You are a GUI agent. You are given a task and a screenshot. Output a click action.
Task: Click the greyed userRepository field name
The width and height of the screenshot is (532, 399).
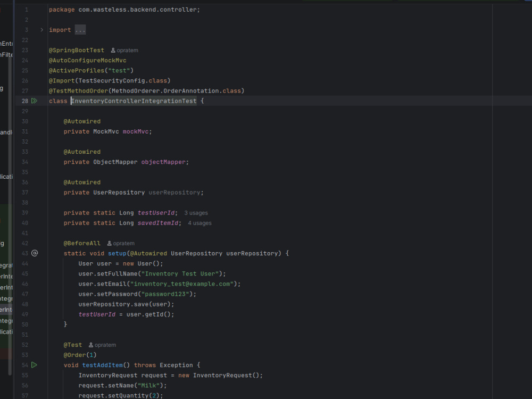point(174,193)
